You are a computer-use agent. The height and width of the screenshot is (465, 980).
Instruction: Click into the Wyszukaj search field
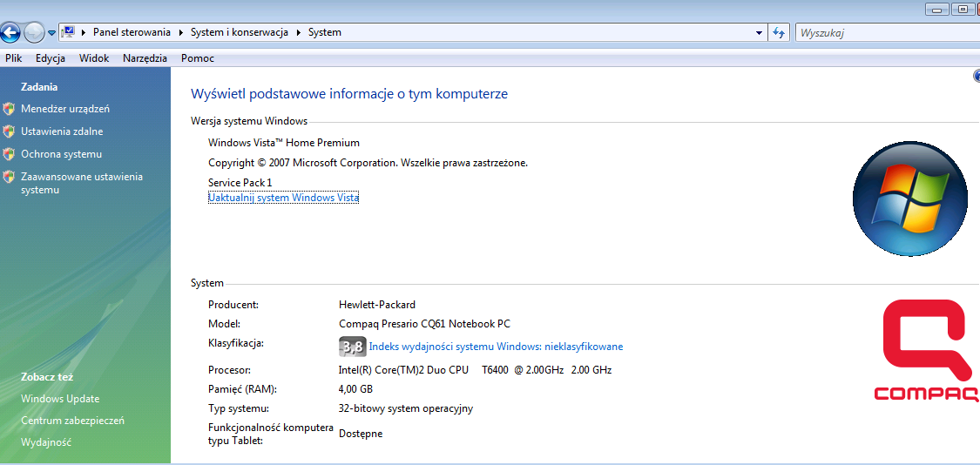tap(888, 32)
